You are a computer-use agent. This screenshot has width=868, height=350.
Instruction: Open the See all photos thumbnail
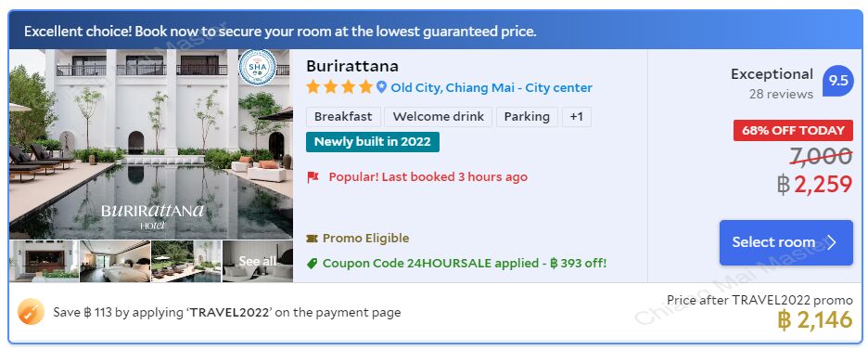click(258, 262)
